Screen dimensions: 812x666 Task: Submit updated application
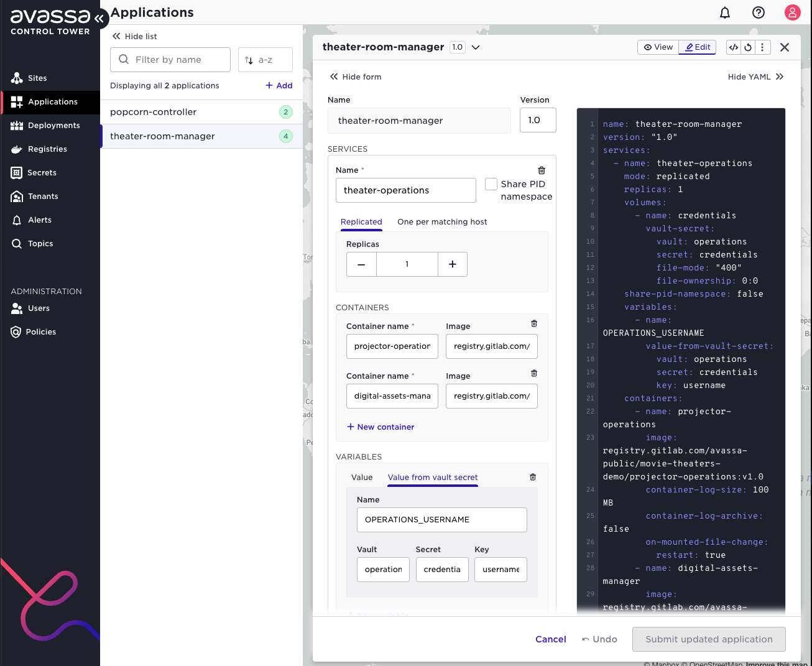tap(709, 639)
